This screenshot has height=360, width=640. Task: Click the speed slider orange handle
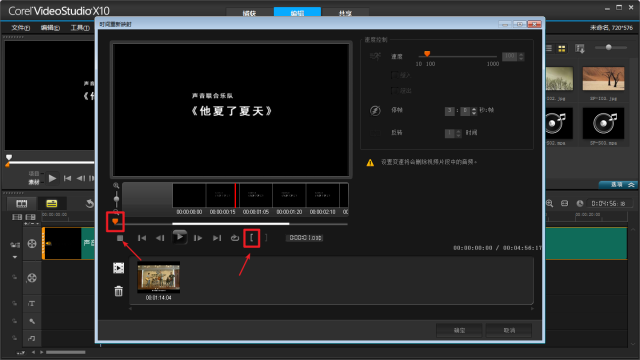427,54
